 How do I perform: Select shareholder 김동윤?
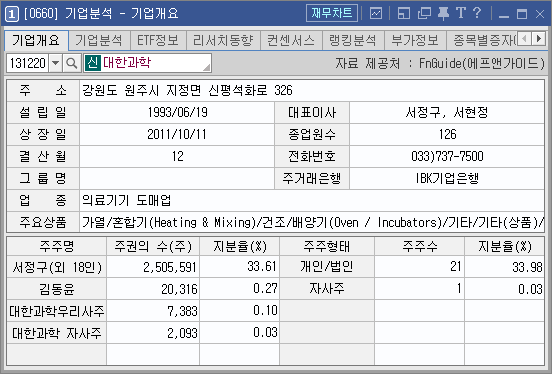57,289
